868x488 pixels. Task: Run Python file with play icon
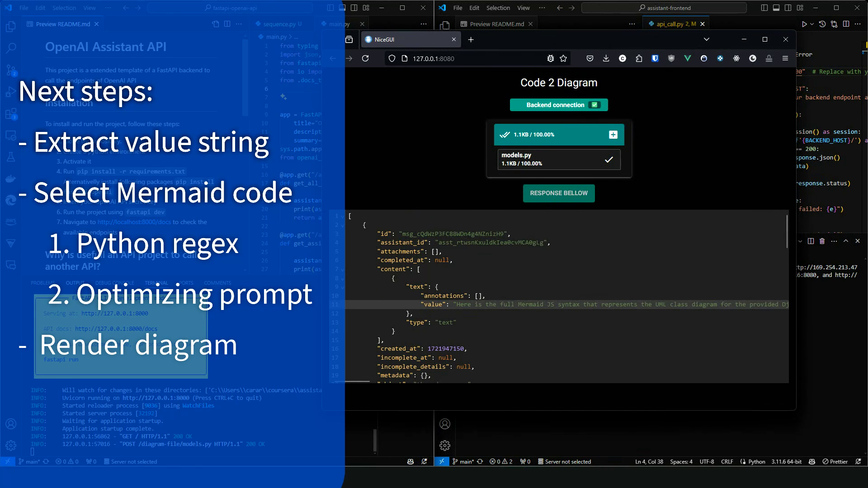[x=804, y=24]
